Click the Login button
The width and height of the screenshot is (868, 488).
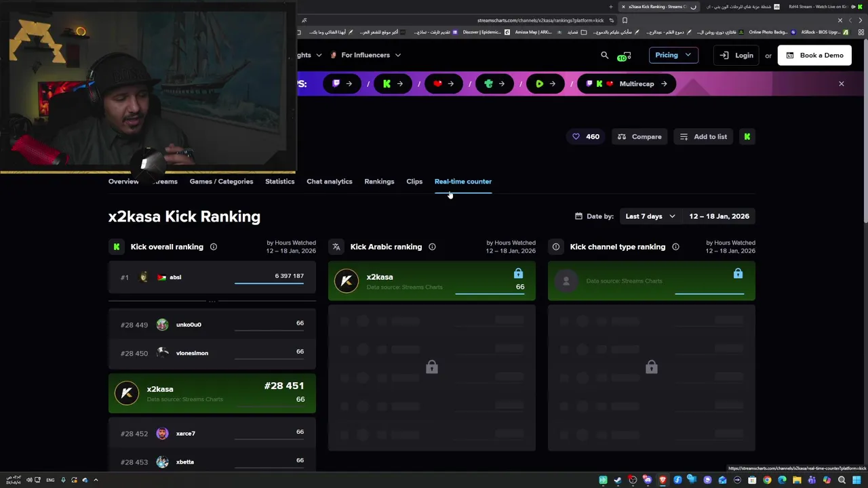tap(736, 56)
